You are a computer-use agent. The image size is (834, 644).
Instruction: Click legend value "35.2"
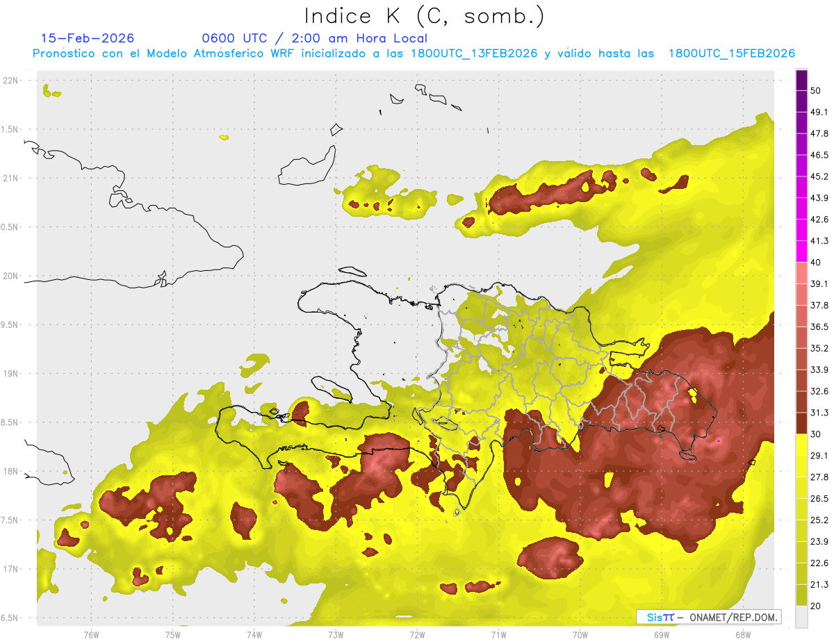pyautogui.click(x=819, y=348)
